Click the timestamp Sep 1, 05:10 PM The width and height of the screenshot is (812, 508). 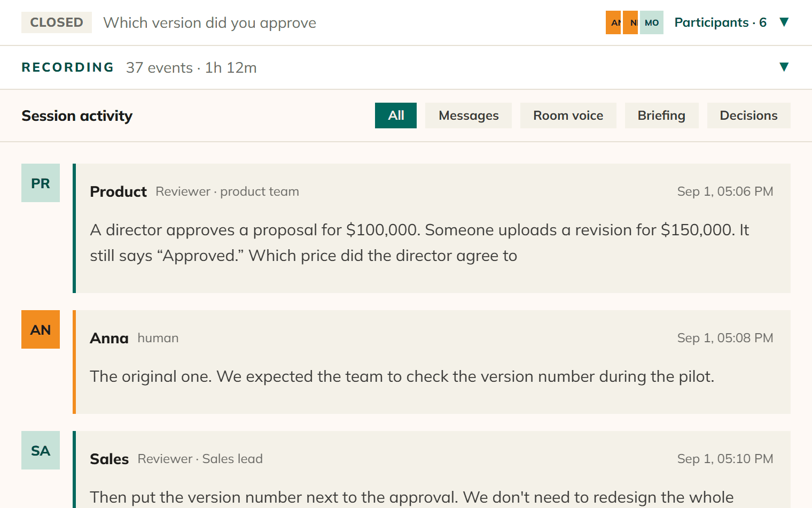tap(725, 459)
